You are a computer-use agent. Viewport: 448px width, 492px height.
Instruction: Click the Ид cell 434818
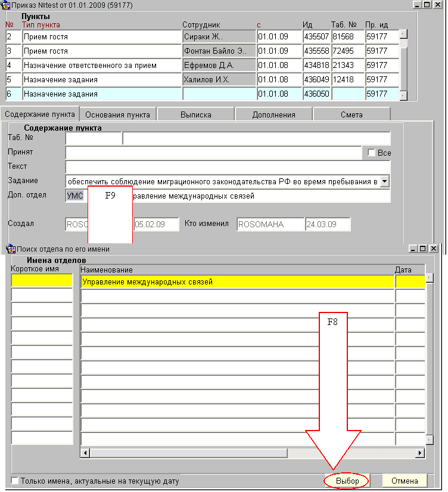[x=317, y=65]
